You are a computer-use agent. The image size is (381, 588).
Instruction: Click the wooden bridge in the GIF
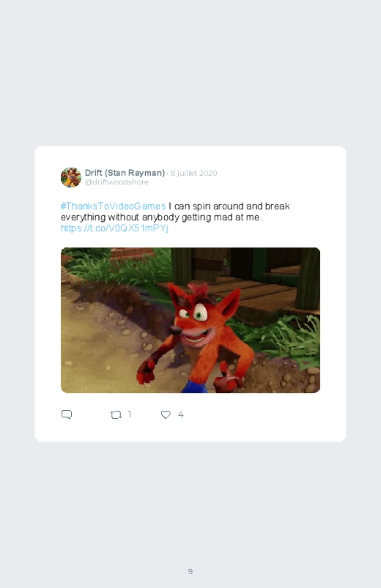259,292
